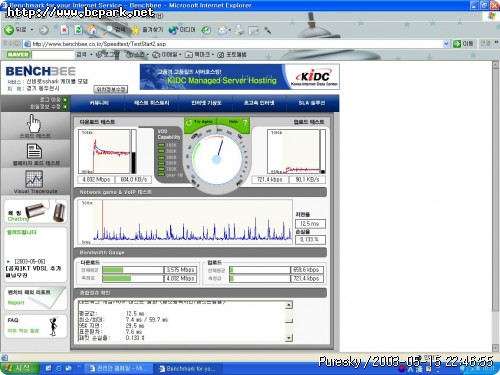Select the SLA navigation tab
This screenshot has width=500, height=375.
312,103
